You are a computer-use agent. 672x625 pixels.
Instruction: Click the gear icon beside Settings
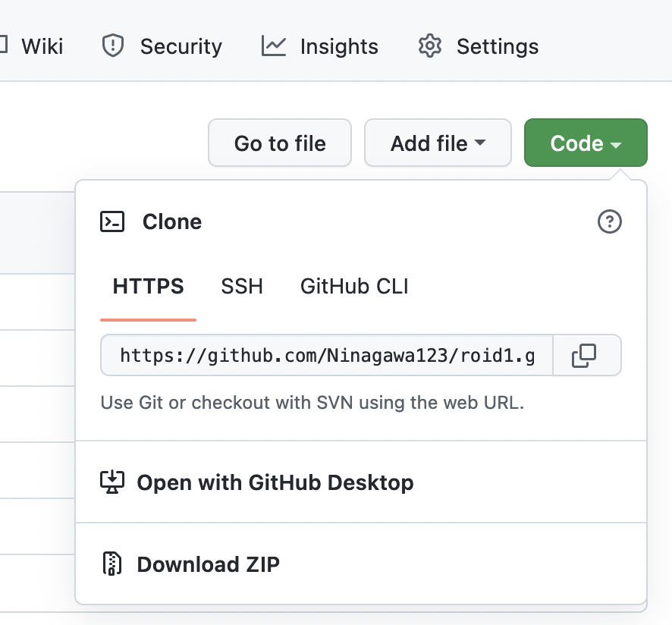pos(430,46)
